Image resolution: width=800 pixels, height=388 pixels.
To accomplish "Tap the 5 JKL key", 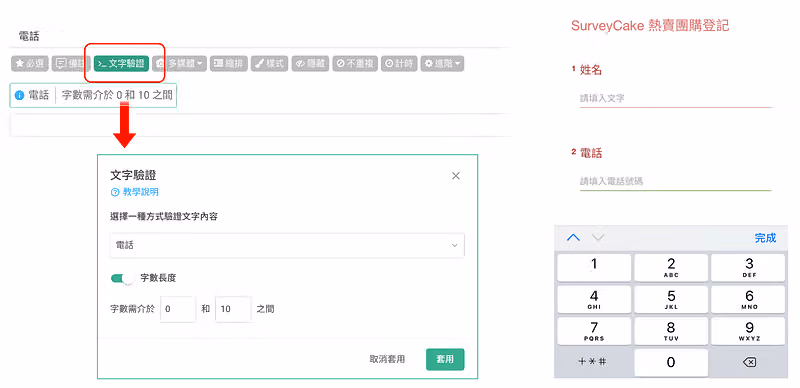I will [671, 299].
